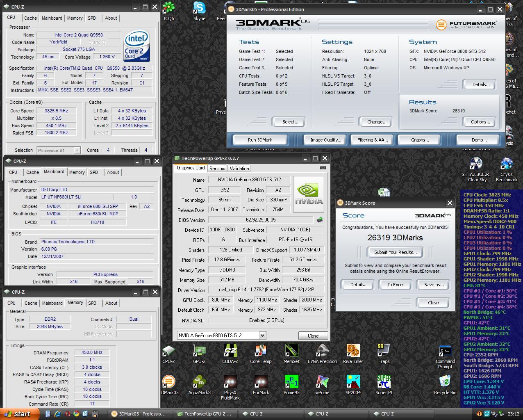The width and height of the screenshot is (523, 420).
Task: Open CUDA-Z desktop icon
Action: [230, 354]
